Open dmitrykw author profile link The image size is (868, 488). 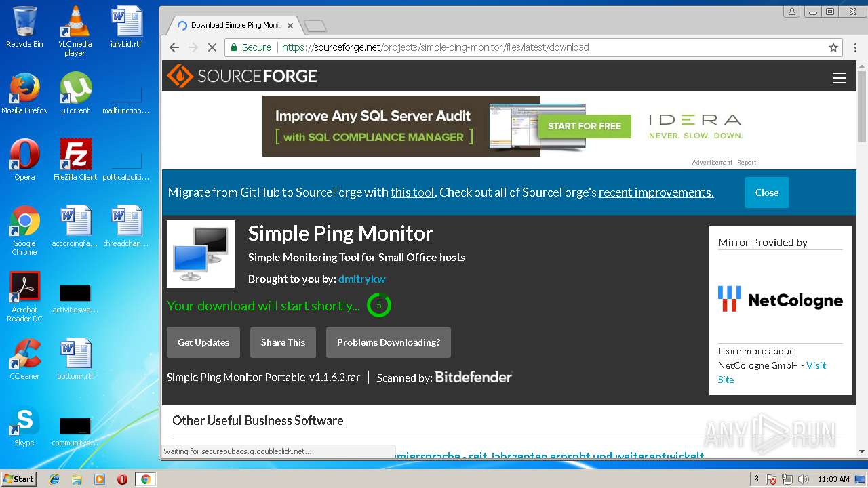click(x=361, y=279)
